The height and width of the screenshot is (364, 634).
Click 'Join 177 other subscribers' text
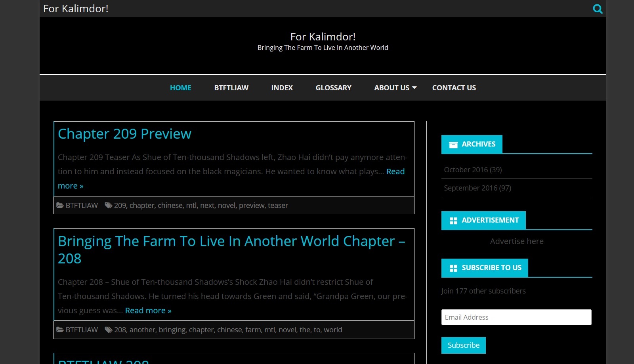[483, 291]
